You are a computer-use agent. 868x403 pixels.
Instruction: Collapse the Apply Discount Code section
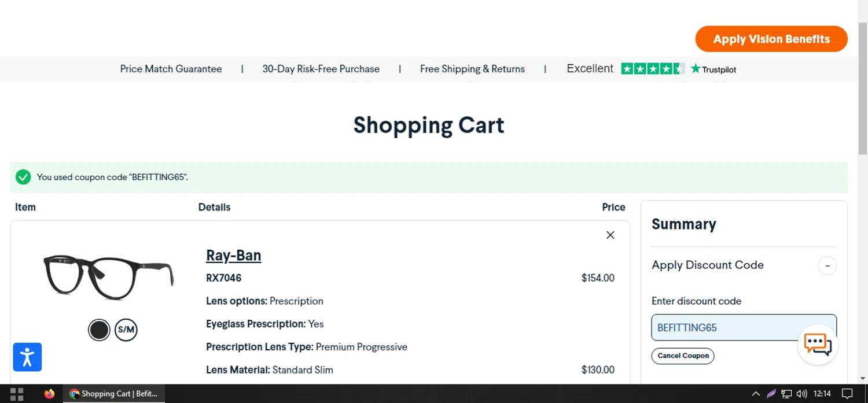827,265
